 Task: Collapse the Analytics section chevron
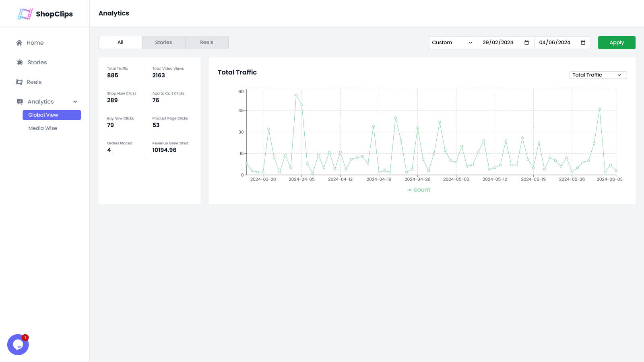[x=75, y=102]
